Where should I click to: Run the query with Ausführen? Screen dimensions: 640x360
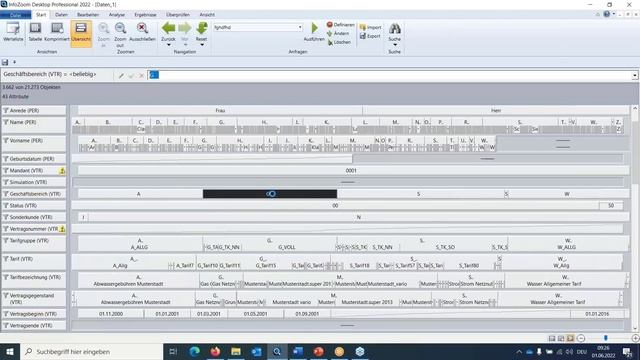coord(314,32)
